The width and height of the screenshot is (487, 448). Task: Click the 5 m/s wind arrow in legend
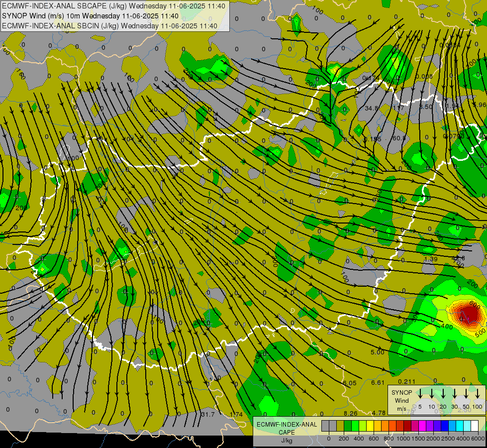pyautogui.click(x=420, y=393)
